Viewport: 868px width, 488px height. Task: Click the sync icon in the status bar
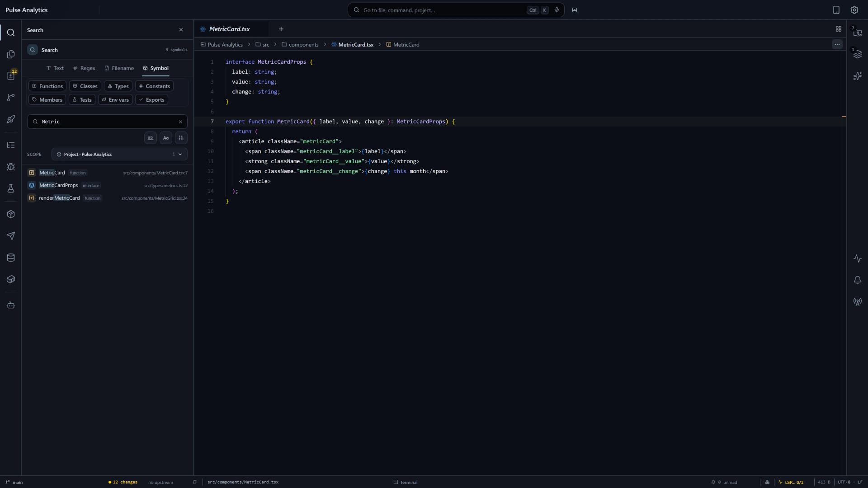tap(195, 482)
